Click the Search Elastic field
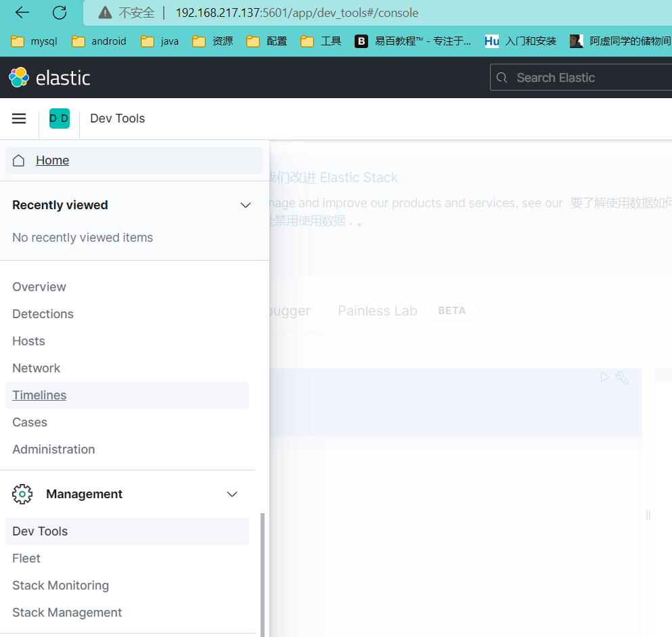 tap(581, 78)
